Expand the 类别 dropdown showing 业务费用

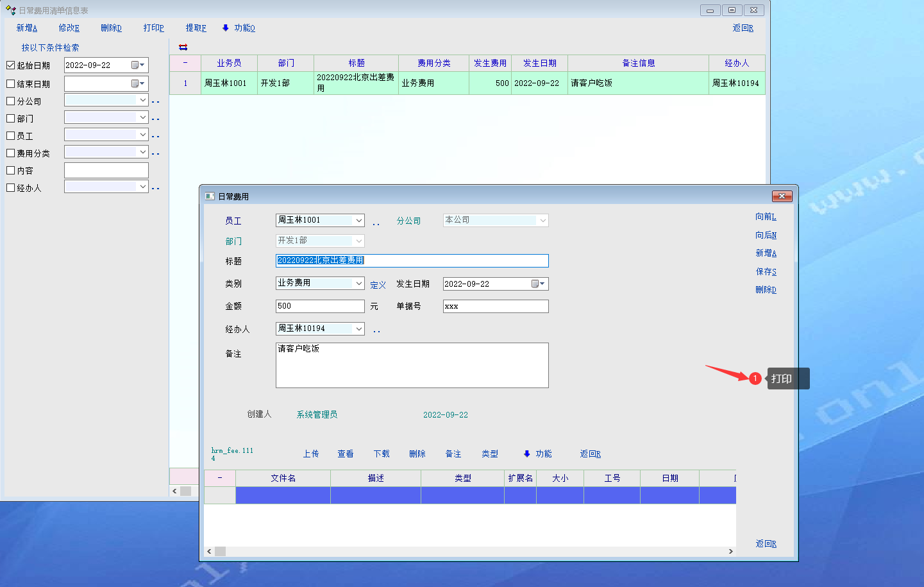pyautogui.click(x=358, y=284)
